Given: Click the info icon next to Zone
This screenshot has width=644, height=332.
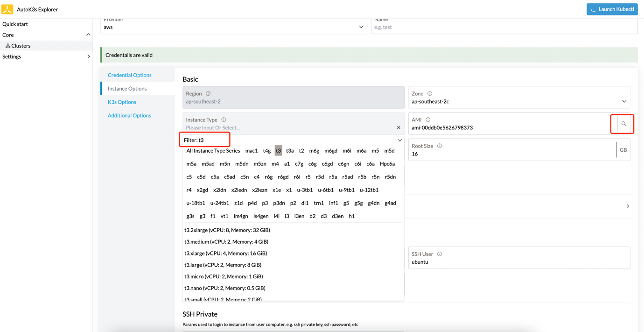Looking at the screenshot, I should click(x=430, y=93).
